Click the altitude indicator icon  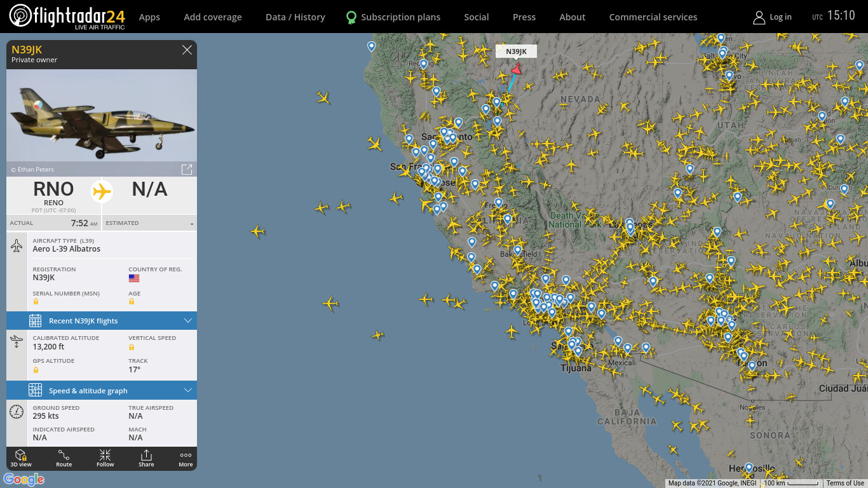pyautogui.click(x=17, y=342)
